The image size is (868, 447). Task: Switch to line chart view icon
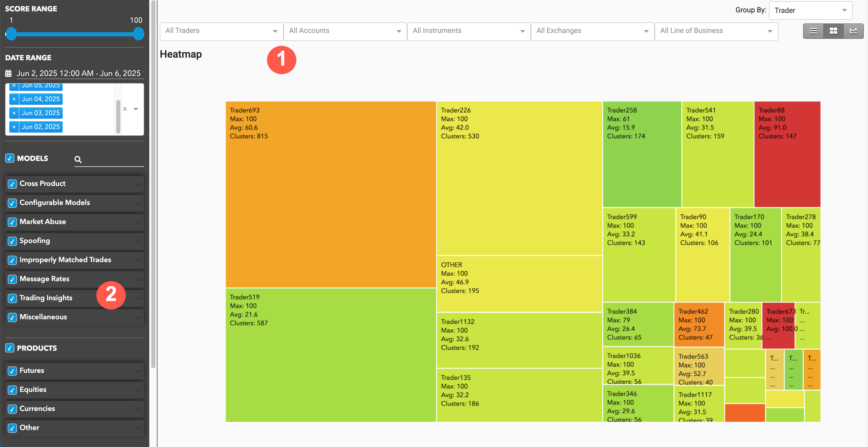(854, 31)
